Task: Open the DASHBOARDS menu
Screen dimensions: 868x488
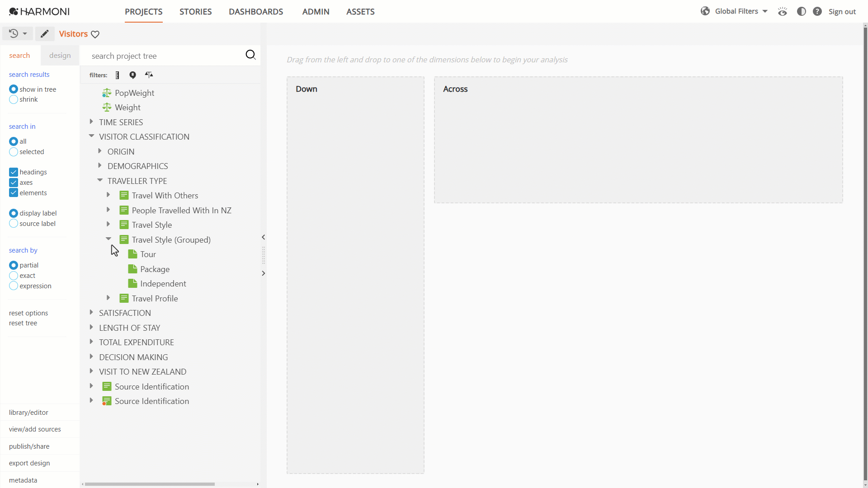Action: (x=256, y=12)
